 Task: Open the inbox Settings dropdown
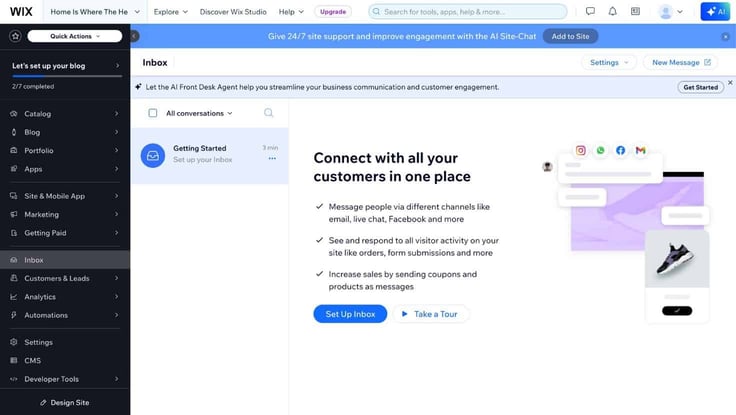point(609,62)
